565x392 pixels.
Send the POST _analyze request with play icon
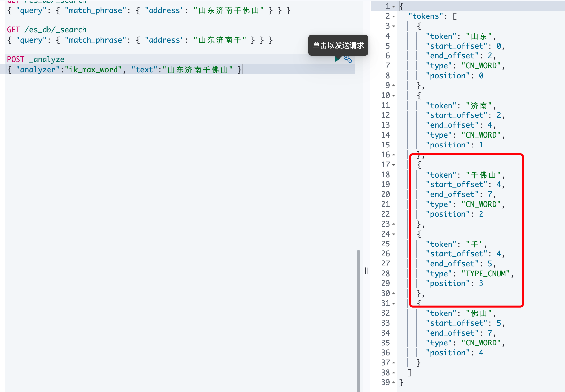tap(337, 59)
